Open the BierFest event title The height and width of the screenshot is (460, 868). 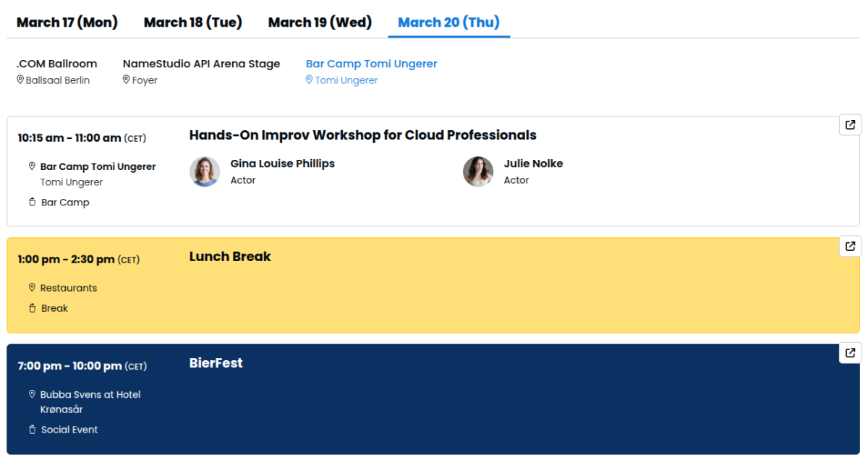(x=216, y=363)
